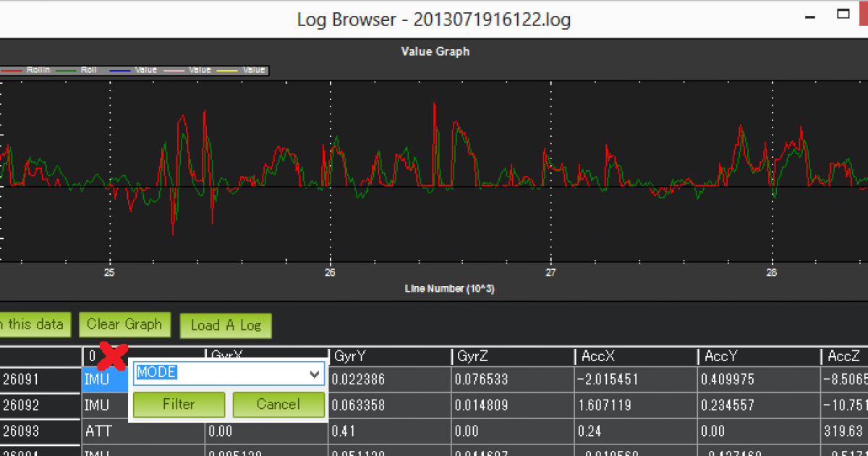This screenshot has width=868, height=456.
Task: Click the Load A Log button
Action: click(x=226, y=326)
